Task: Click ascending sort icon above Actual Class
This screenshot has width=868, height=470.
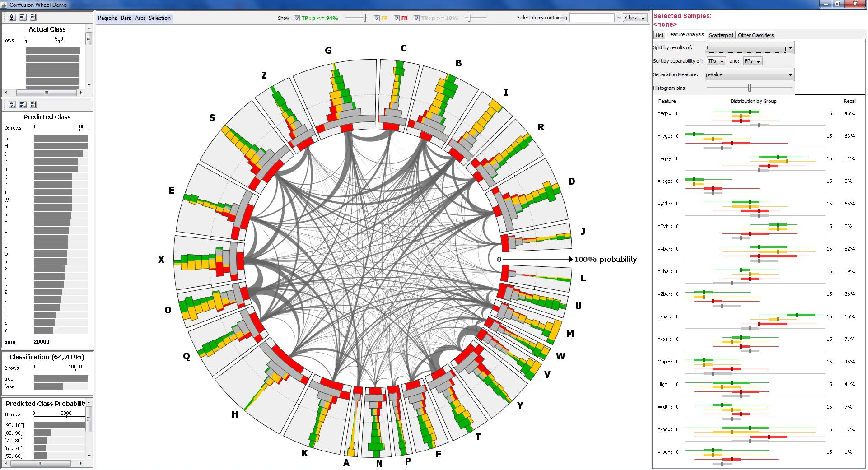Action: click(x=33, y=17)
